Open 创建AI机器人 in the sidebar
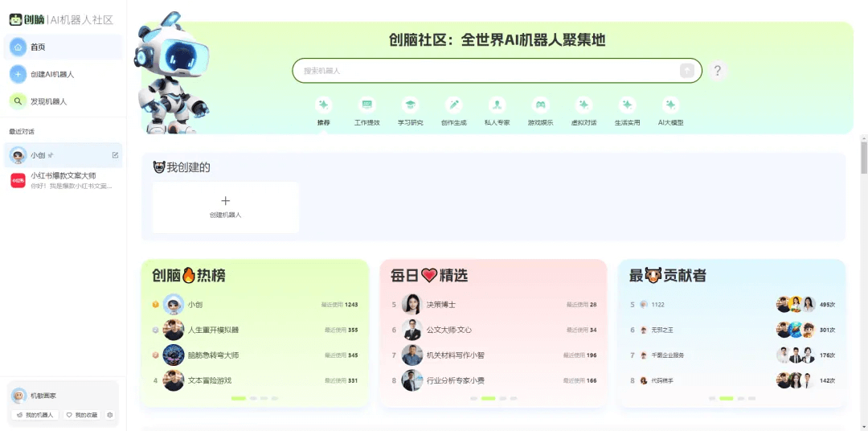This screenshot has width=868, height=431. pos(63,74)
